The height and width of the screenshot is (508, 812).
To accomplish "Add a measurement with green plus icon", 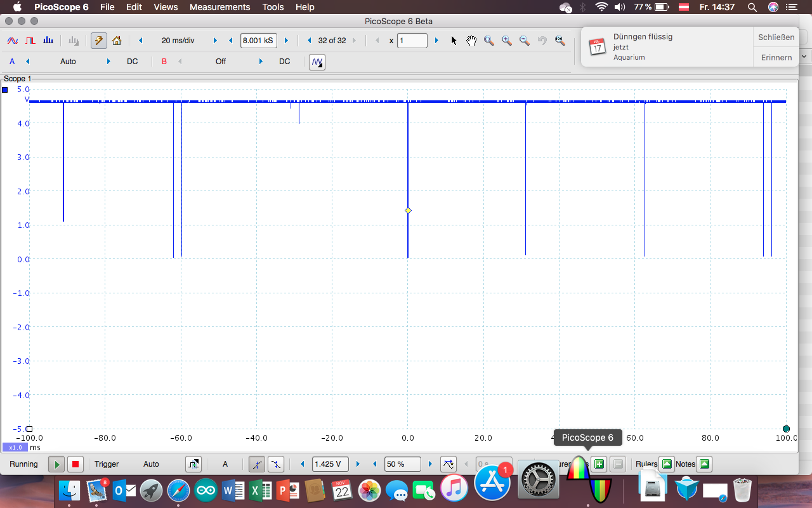I will pyautogui.click(x=598, y=464).
